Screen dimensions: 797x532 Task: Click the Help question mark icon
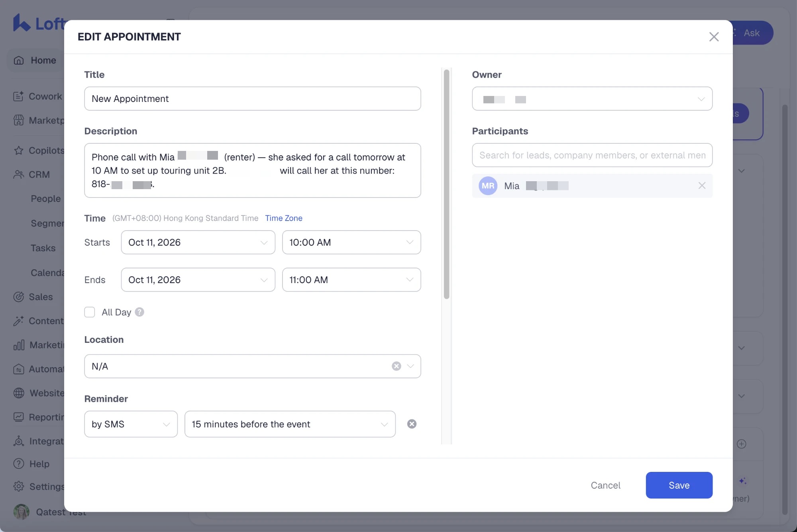[x=19, y=464]
